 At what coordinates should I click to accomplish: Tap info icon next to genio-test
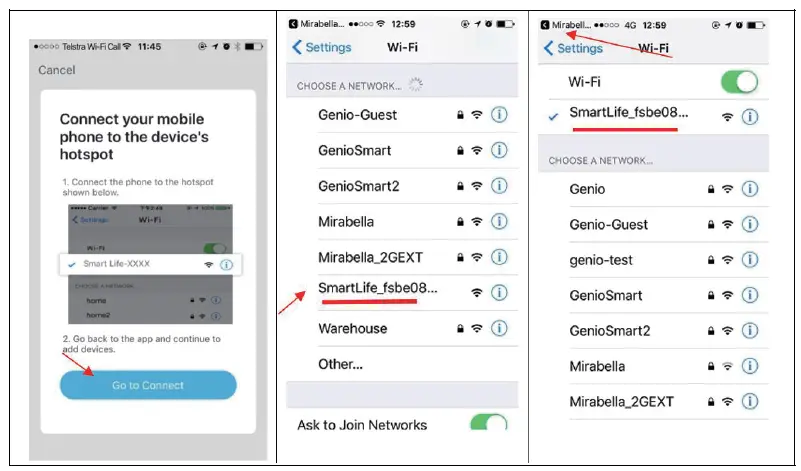pos(749,260)
